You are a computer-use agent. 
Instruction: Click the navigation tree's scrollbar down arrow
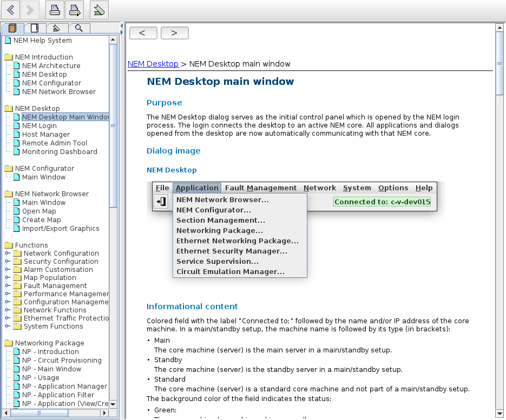click(113, 404)
